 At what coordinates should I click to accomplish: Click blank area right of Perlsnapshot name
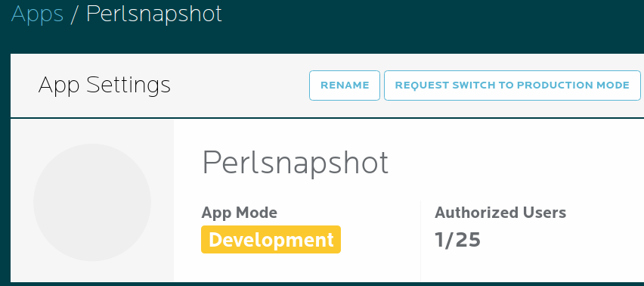pos(513,163)
